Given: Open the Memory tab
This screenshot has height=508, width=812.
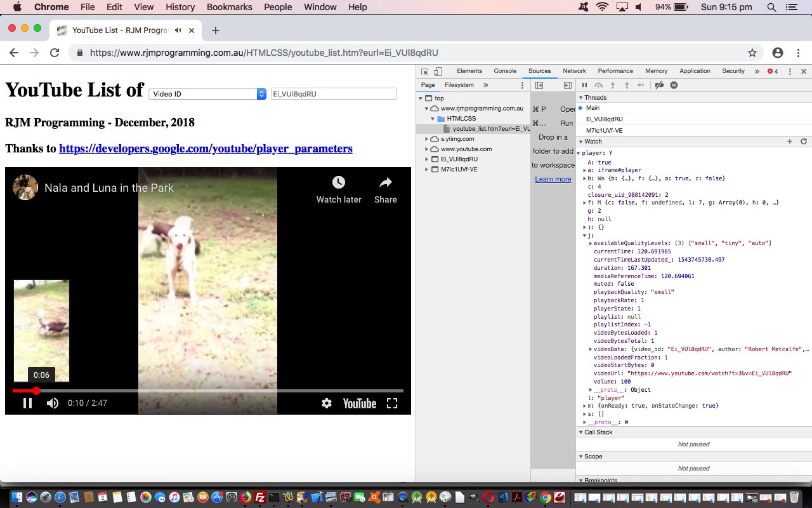Looking at the screenshot, I should [656, 71].
